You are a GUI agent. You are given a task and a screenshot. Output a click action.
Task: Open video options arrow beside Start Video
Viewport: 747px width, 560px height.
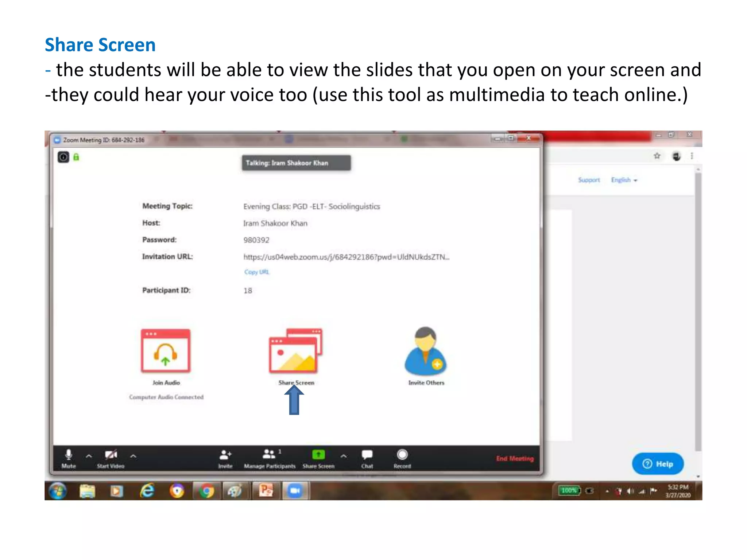[133, 456]
